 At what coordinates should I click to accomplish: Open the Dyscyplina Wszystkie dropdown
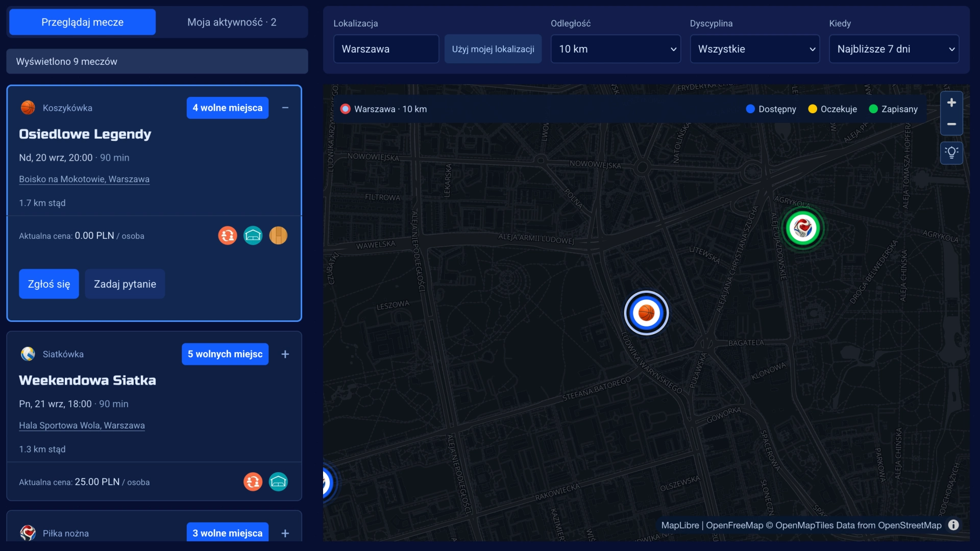click(x=754, y=49)
